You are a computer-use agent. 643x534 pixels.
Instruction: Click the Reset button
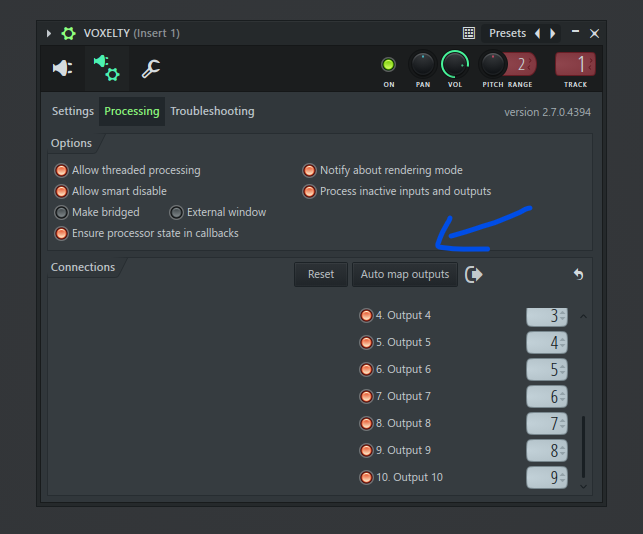click(x=321, y=274)
